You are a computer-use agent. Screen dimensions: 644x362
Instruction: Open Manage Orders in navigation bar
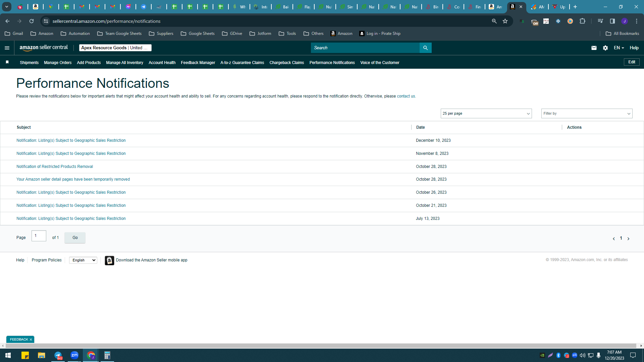pyautogui.click(x=58, y=63)
